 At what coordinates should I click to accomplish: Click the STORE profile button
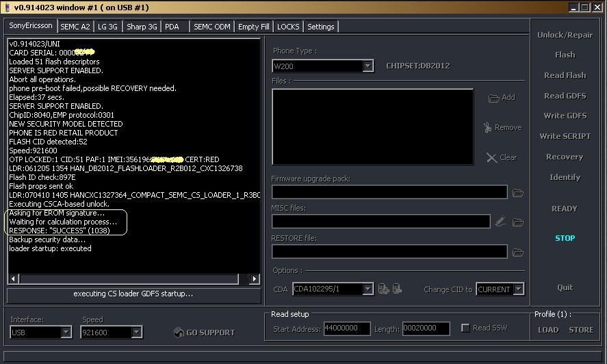pyautogui.click(x=581, y=330)
